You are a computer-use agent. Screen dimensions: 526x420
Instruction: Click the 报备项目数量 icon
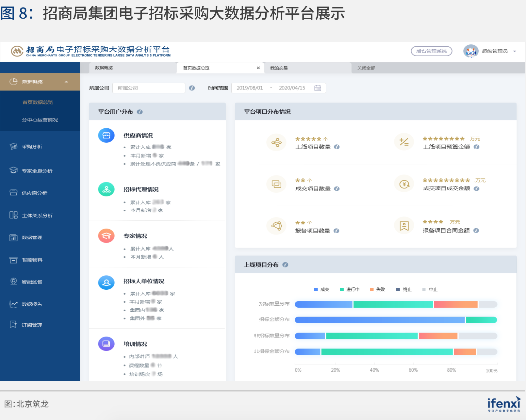point(276,226)
